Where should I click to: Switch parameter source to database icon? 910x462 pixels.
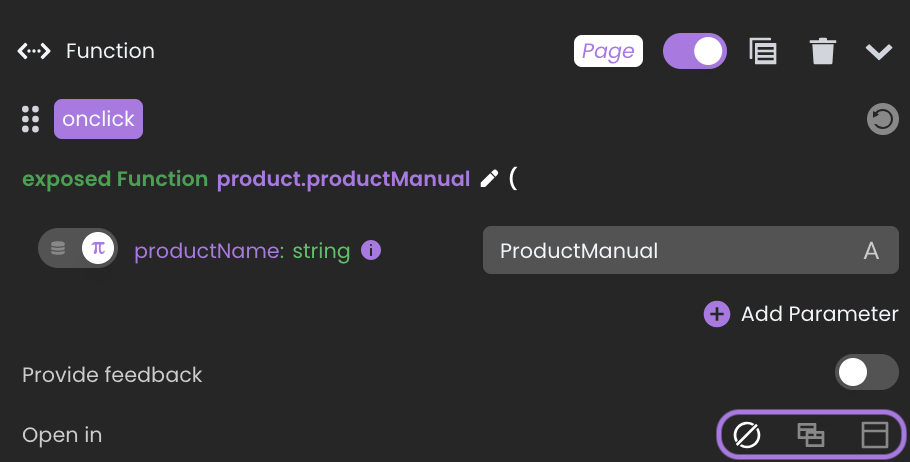coord(58,248)
